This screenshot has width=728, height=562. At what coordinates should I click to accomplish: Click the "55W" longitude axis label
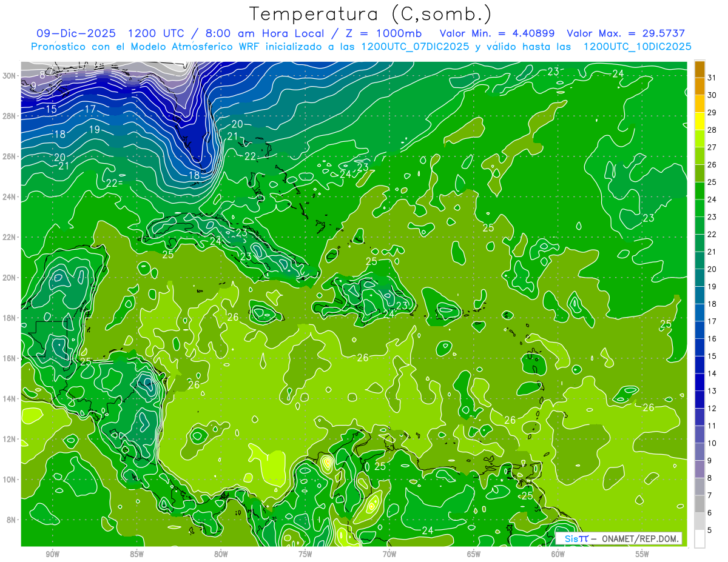(642, 555)
